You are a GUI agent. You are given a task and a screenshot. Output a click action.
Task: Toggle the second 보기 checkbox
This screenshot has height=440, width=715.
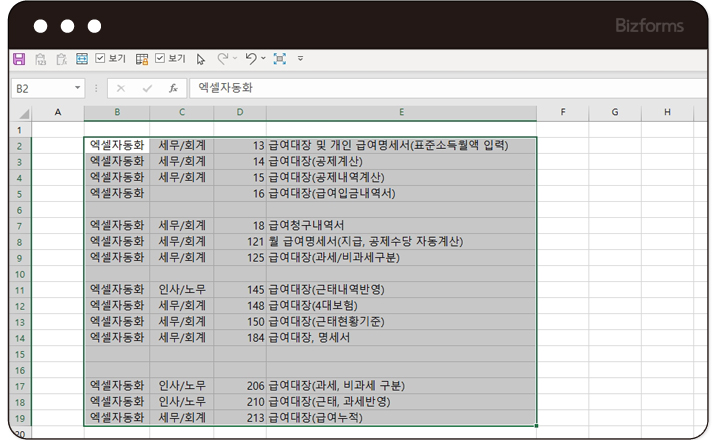coord(160,59)
